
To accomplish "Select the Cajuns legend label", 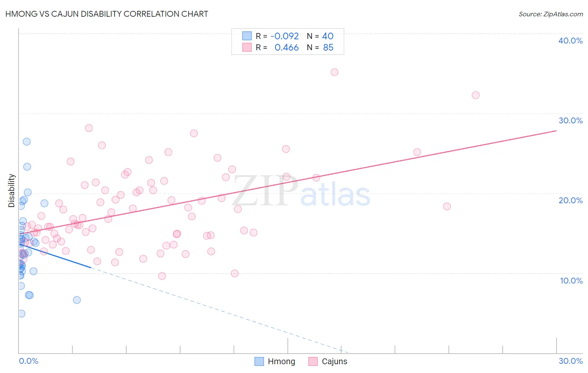I will [335, 361].
